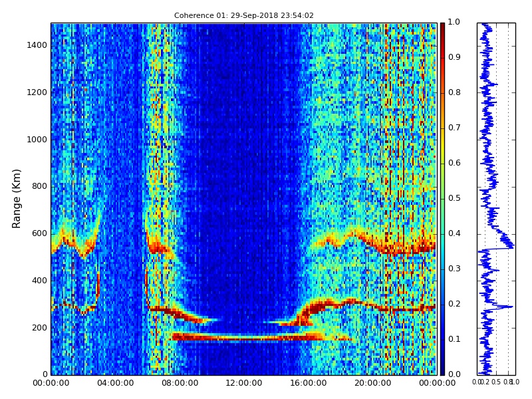Click the colorbar 1.0 label

click(x=454, y=22)
